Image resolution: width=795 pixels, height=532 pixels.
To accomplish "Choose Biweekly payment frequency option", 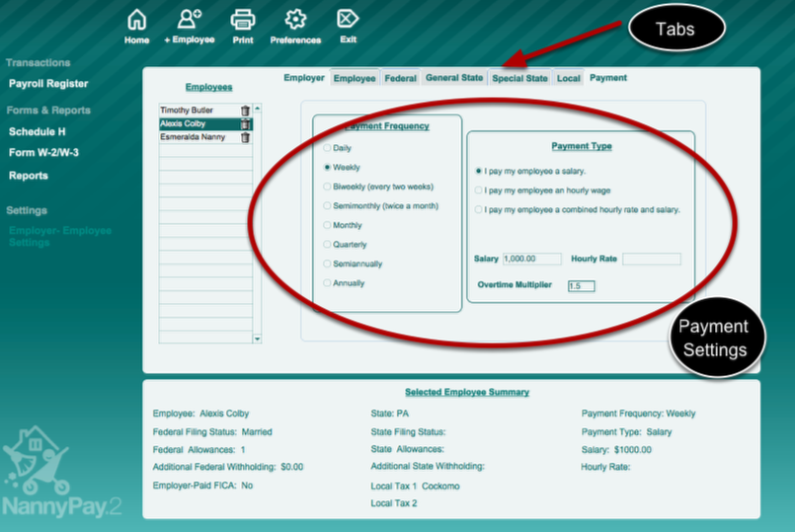I will click(328, 187).
